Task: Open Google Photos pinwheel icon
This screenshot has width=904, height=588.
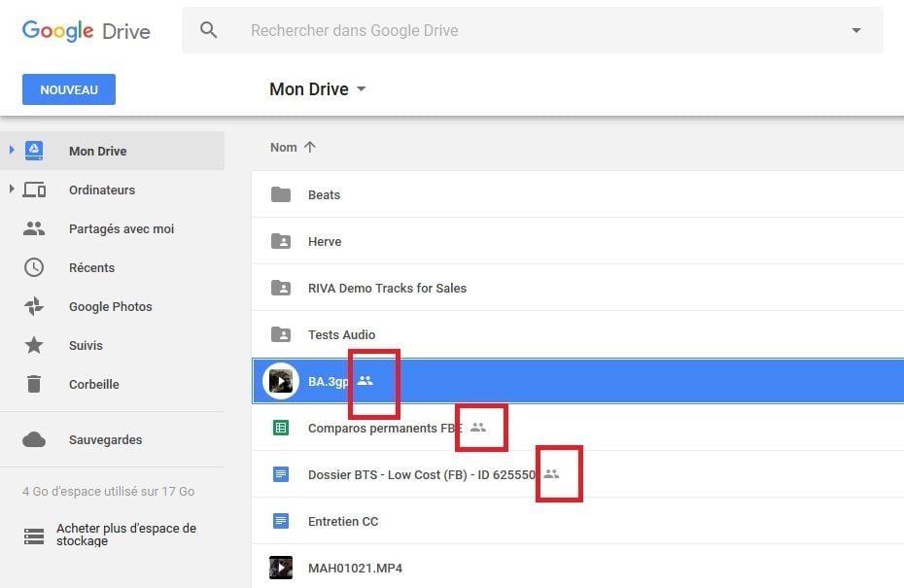Action: 34,306
